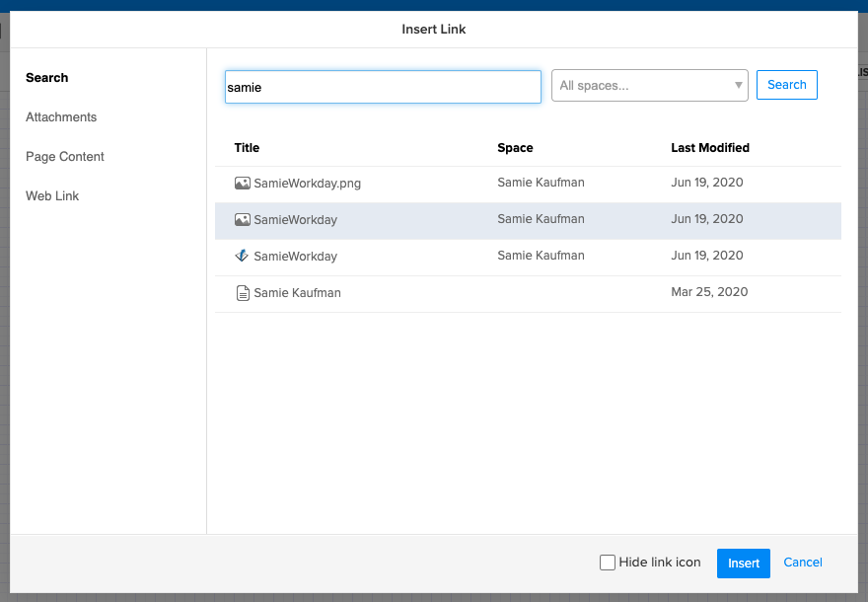Click the dropdown arrow in the spaces selector
The image size is (868, 602).
click(738, 85)
